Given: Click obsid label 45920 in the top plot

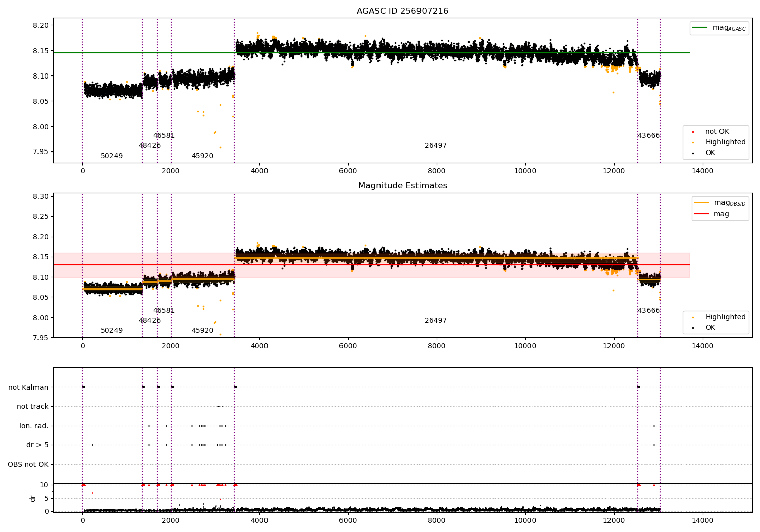Looking at the screenshot, I should click(202, 156).
